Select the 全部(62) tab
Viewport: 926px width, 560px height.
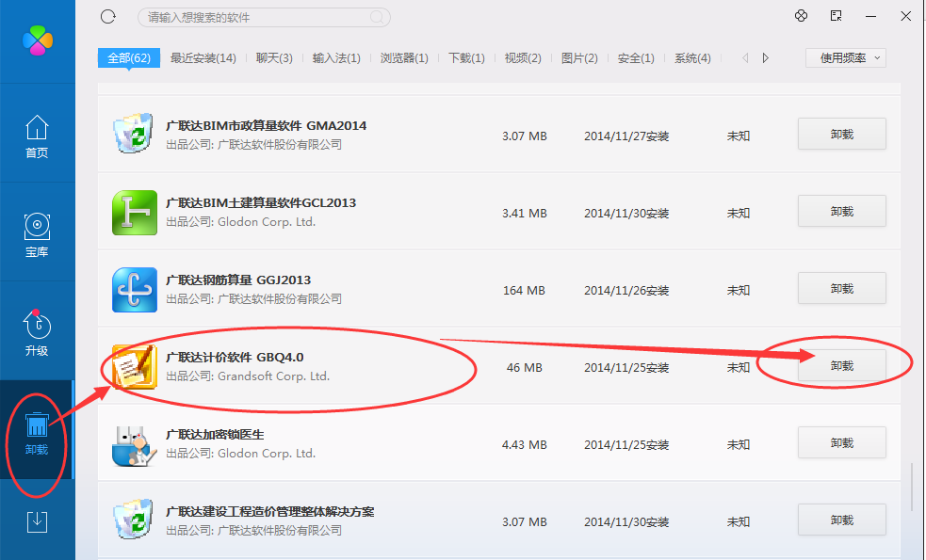[x=129, y=57]
